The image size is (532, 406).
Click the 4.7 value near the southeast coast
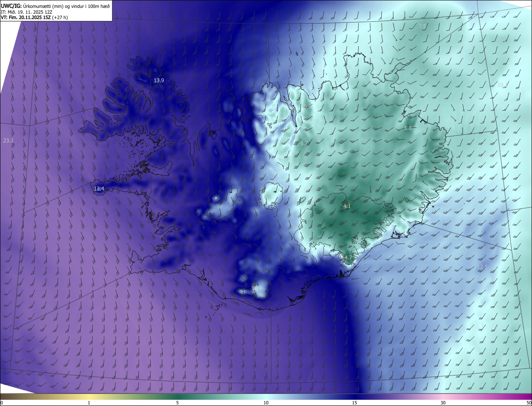tap(348, 257)
